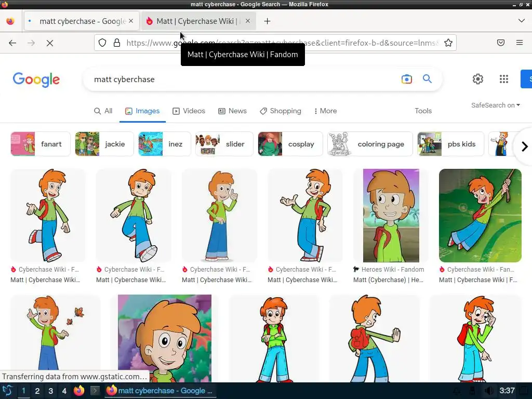The width and height of the screenshot is (532, 399).
Task: Open the Firefox hamburger menu
Action: tap(520, 43)
